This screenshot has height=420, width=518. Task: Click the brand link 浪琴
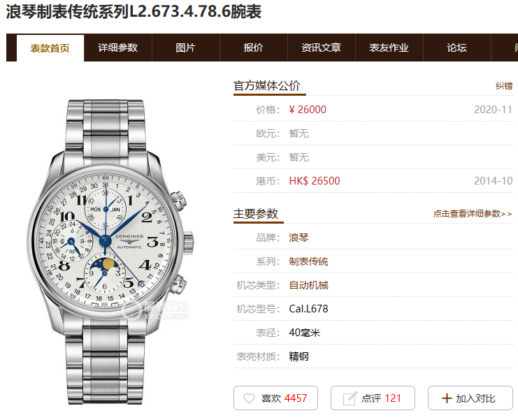(298, 238)
